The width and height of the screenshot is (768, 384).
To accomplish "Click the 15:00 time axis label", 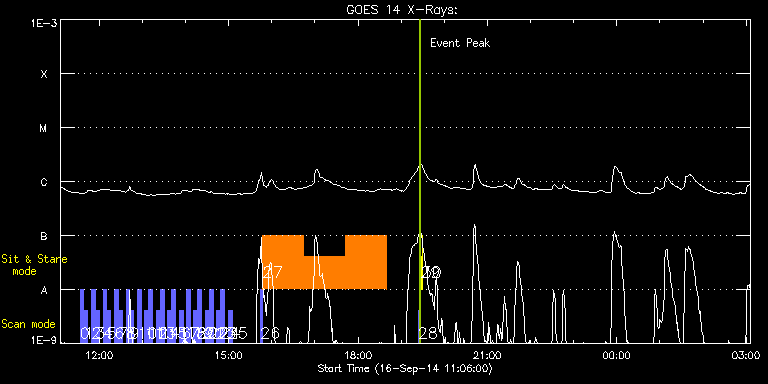I will pos(229,356).
